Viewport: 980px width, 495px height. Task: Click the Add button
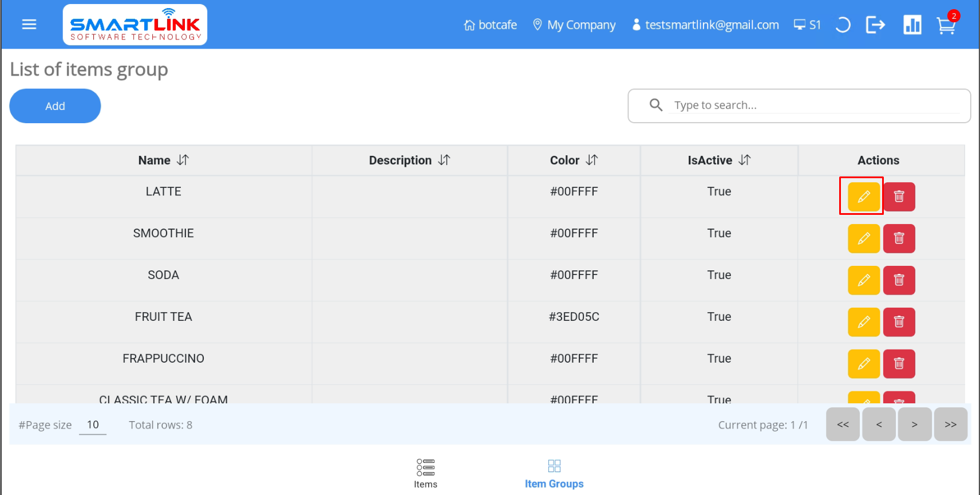click(x=55, y=106)
